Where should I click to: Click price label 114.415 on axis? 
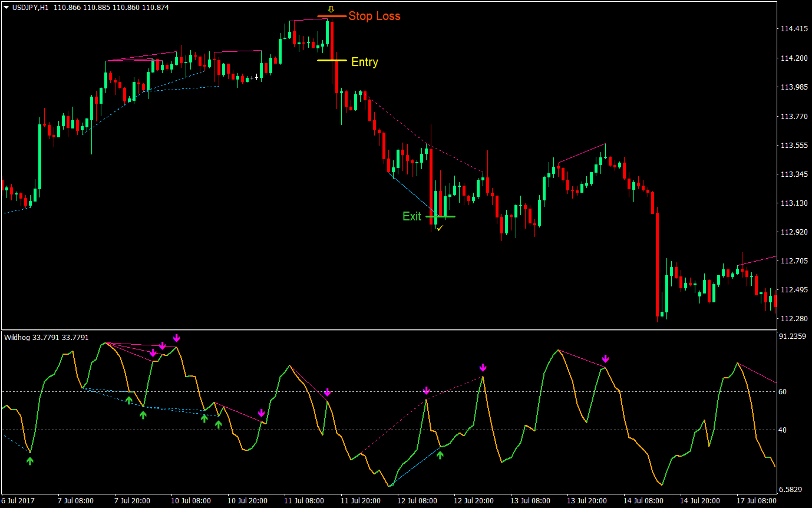tap(793, 29)
